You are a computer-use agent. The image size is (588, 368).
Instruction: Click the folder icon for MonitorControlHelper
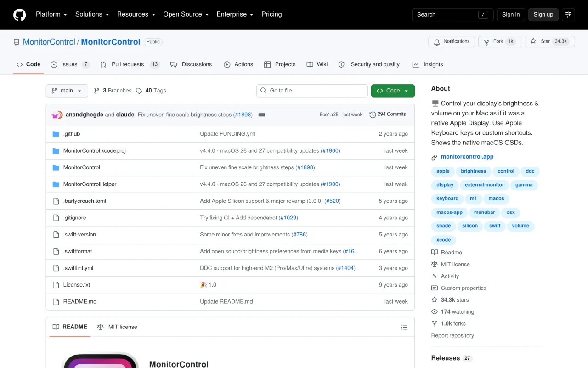56,184
